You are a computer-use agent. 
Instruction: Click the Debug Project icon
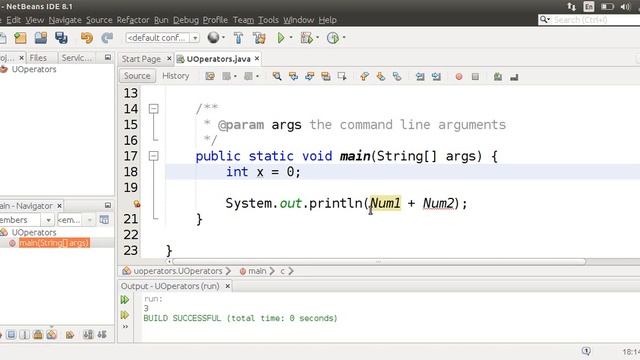306,38
